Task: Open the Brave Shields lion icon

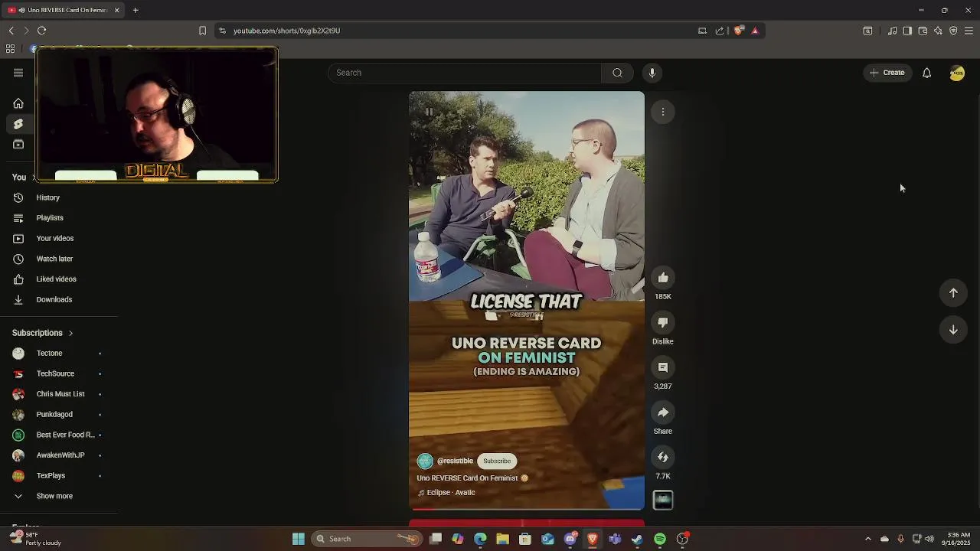Action: click(x=738, y=31)
